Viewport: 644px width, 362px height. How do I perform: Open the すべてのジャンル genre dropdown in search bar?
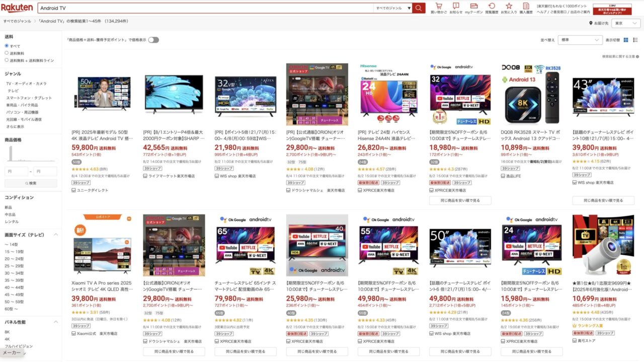392,8
